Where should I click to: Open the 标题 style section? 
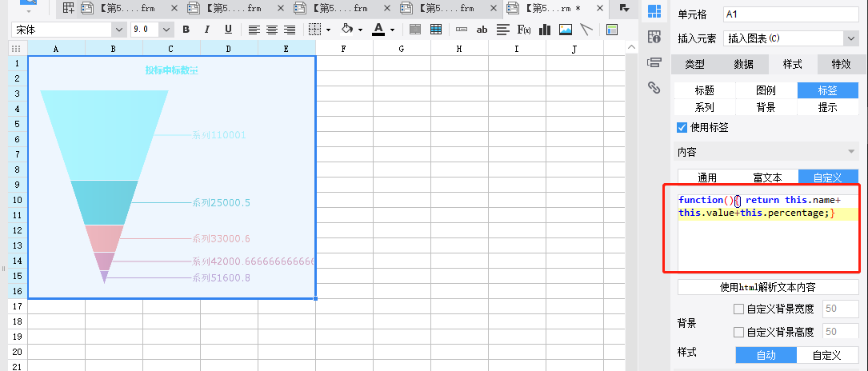pos(704,90)
